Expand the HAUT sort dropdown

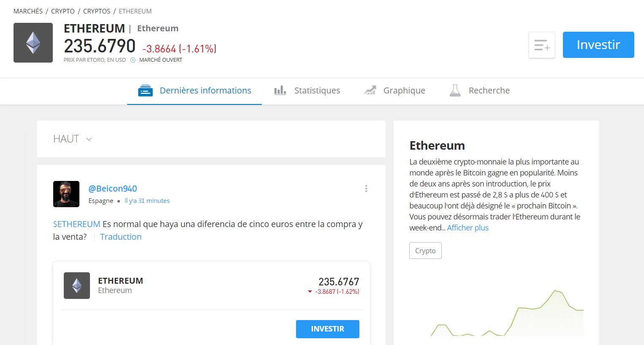click(x=73, y=139)
